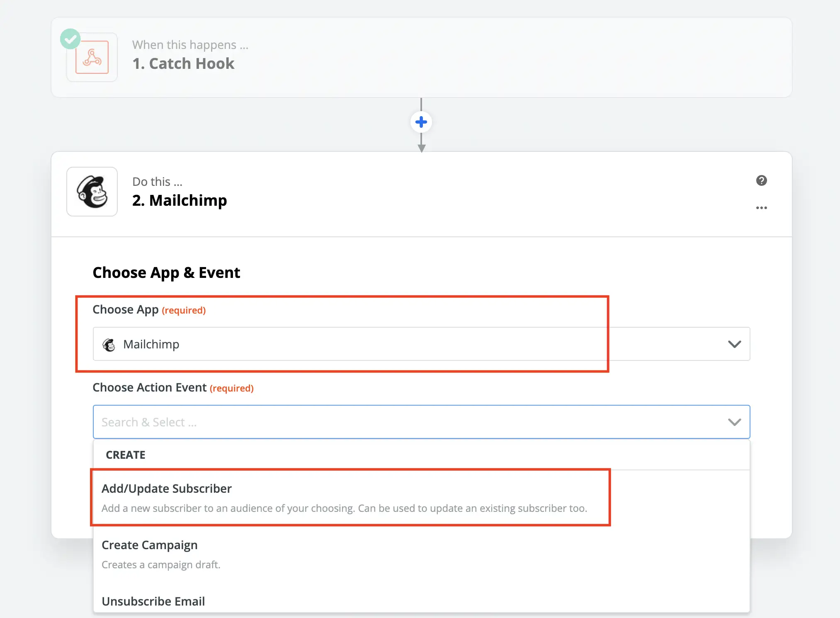Select Create Campaign from the list
The width and height of the screenshot is (840, 618).
click(x=150, y=545)
